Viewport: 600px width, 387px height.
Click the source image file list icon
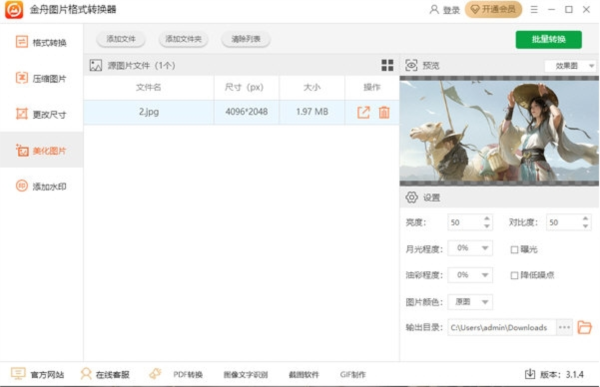click(x=96, y=65)
